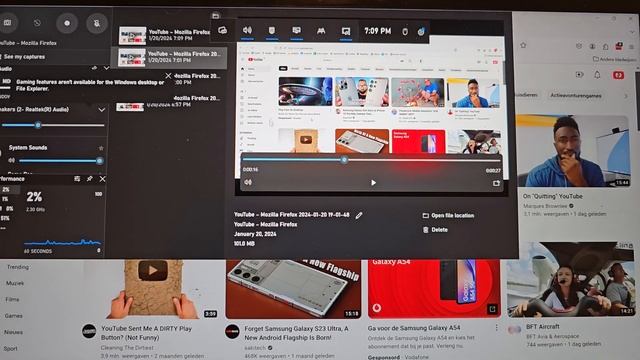This screenshot has height=360, width=640.
Task: Open Game Bar settings gear
Action: click(421, 31)
